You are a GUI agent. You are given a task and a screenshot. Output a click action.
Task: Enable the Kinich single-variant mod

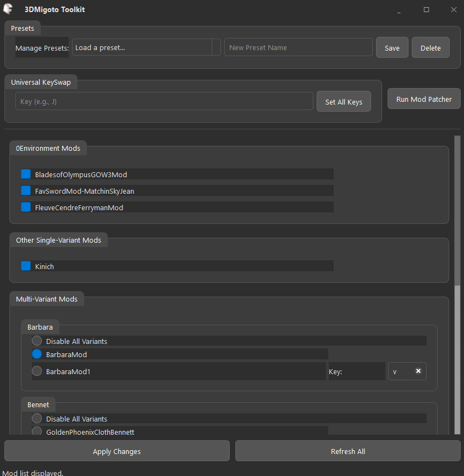25,266
